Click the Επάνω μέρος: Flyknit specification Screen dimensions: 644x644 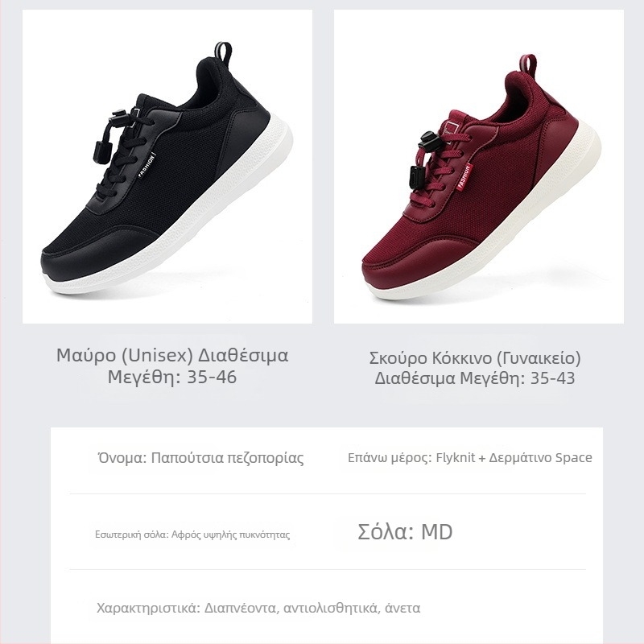[x=470, y=457]
